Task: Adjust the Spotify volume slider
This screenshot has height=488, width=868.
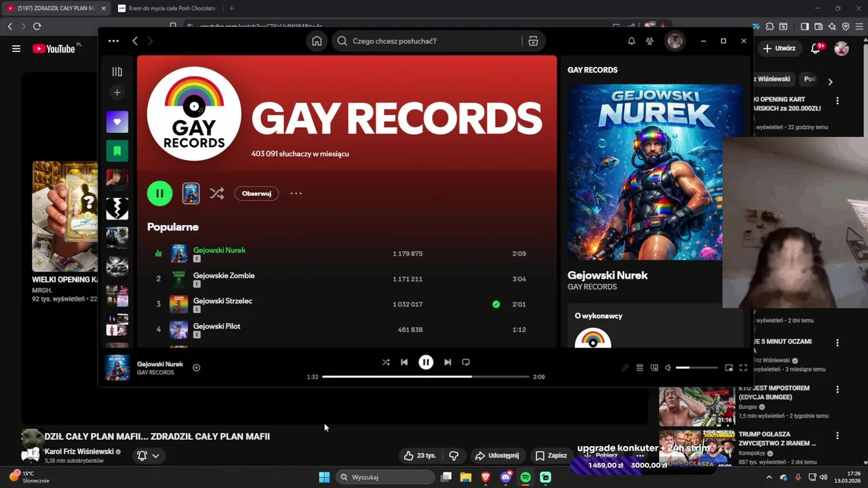Action: click(x=697, y=367)
